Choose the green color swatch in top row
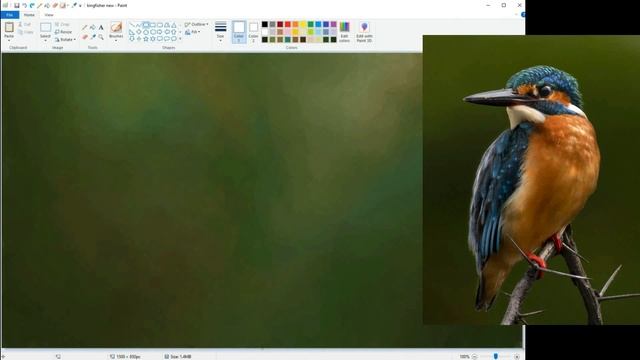Image resolution: width=640 pixels, height=360 pixels. pyautogui.click(x=311, y=24)
